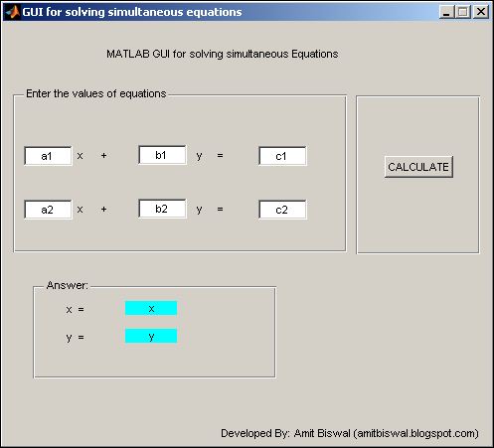This screenshot has height=448, width=494.
Task: Select the b1 coefficient input field
Action: click(x=162, y=155)
